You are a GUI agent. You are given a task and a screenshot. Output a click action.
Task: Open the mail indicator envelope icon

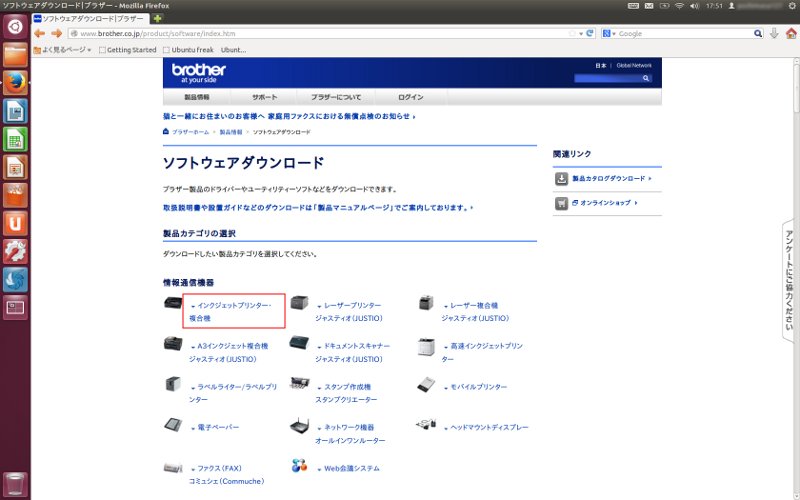[x=649, y=6]
